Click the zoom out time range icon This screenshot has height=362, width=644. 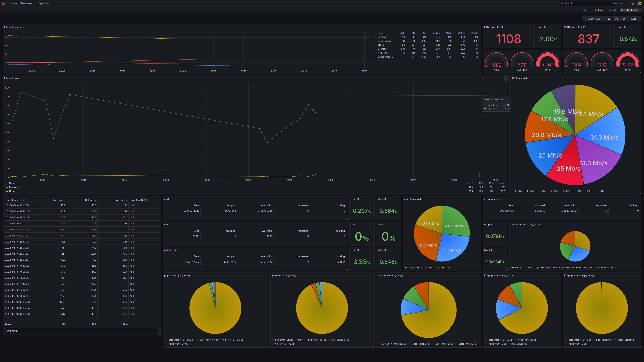[609, 19]
